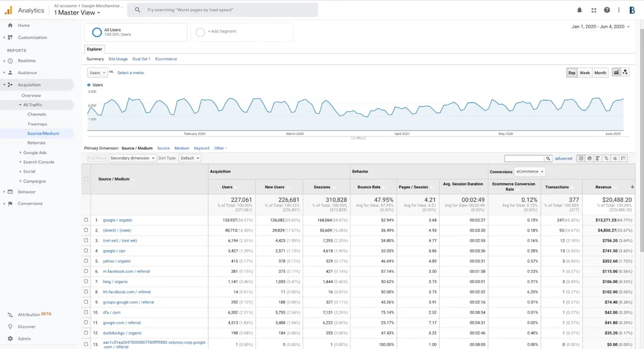Click Add Segment box

coord(242,32)
